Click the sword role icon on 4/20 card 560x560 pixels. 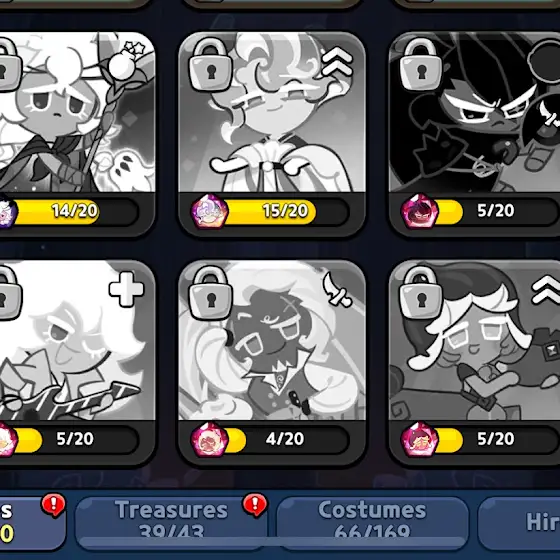(x=337, y=289)
